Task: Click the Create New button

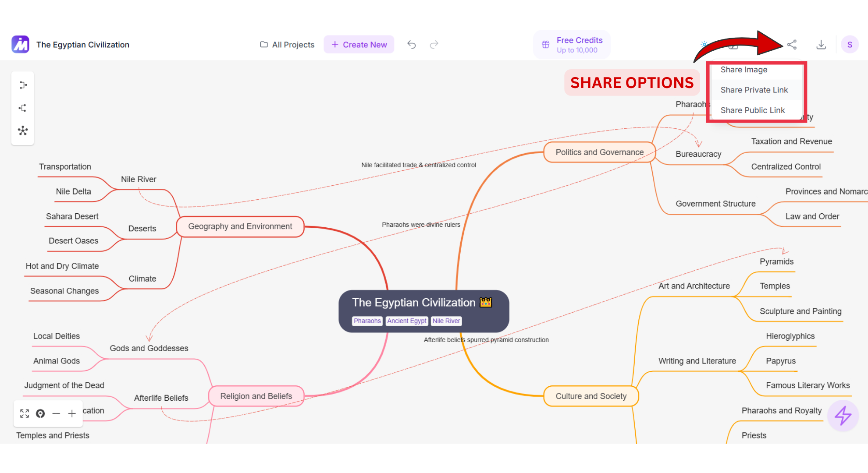Action: [359, 45]
